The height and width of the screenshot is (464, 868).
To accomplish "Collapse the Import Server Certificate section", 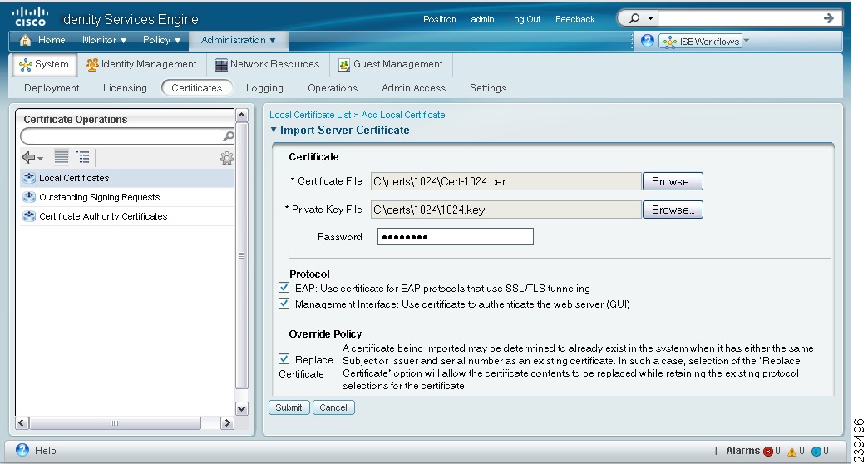I will pos(273,130).
